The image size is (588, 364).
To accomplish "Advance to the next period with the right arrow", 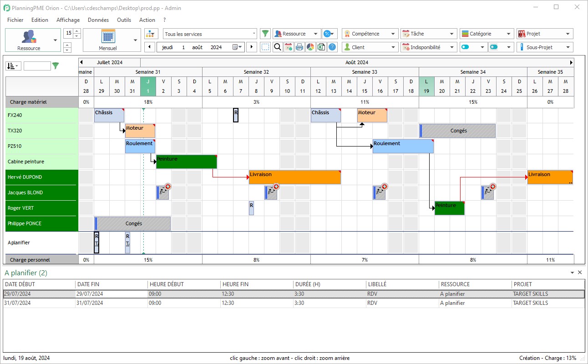I will (251, 47).
